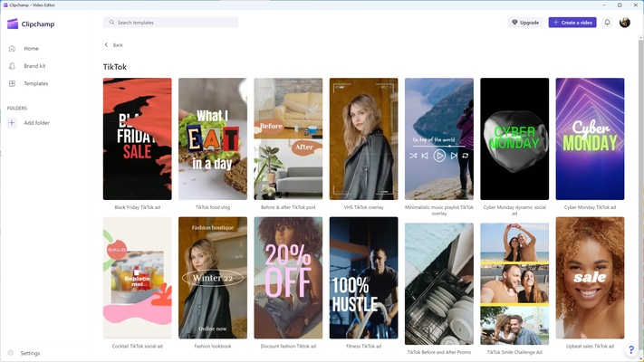The width and height of the screenshot is (644, 362).
Task: Click the search magnifier icon
Action: (111, 22)
